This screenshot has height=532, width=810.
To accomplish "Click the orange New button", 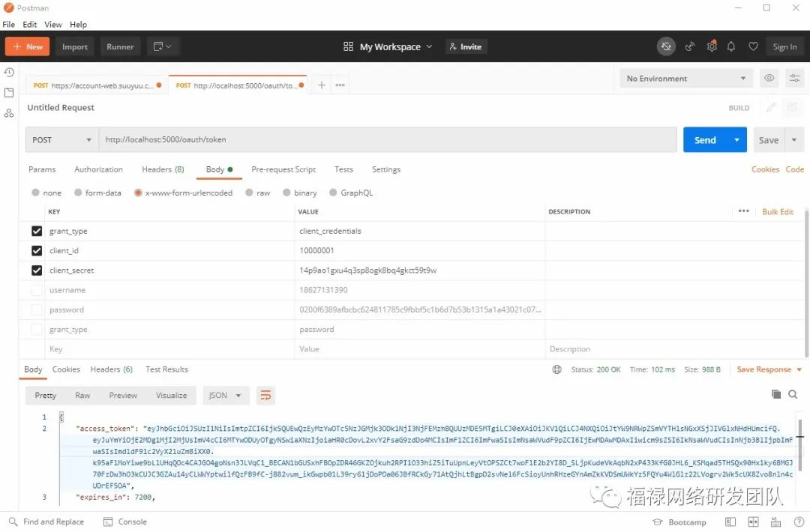I will click(x=28, y=46).
